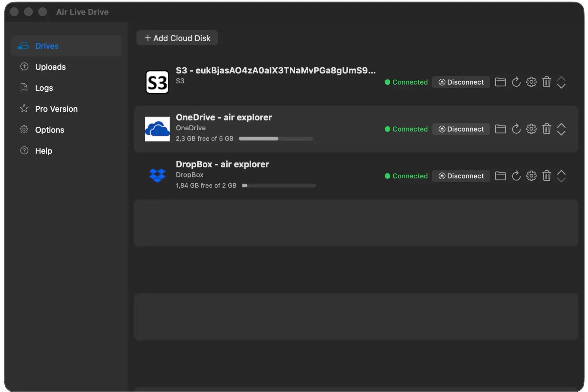Image resolution: width=588 pixels, height=392 pixels.
Task: Open the S3 drive folder icon
Action: (x=500, y=82)
